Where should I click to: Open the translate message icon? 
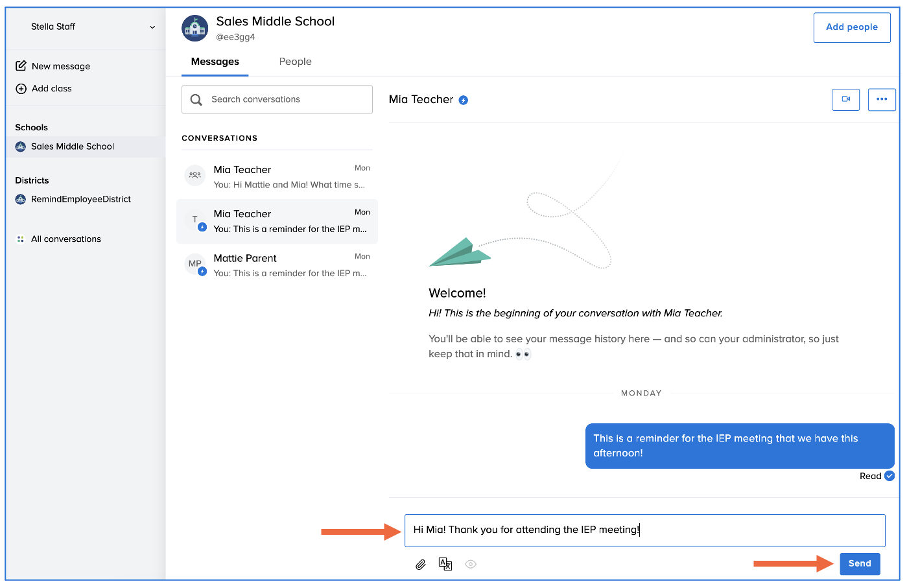tap(445, 564)
